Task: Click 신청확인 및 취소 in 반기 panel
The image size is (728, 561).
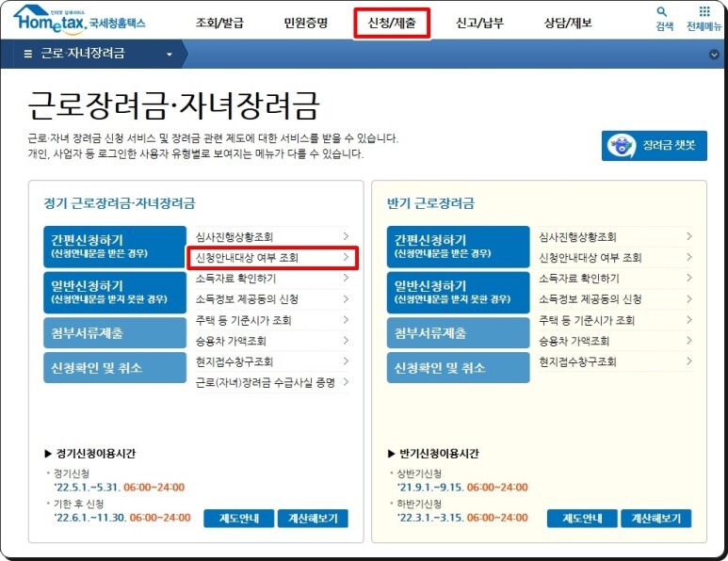Action: pos(459,368)
